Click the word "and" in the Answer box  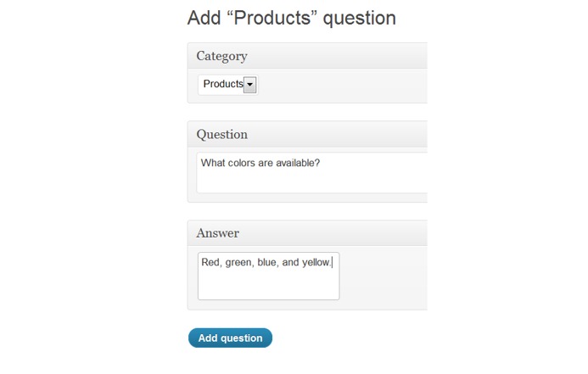(x=290, y=263)
